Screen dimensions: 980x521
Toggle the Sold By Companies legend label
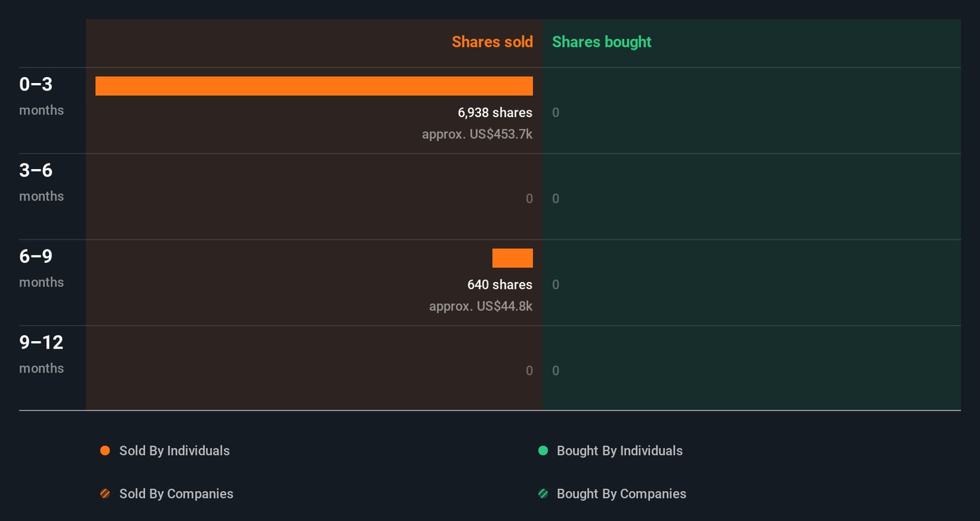[x=176, y=494]
